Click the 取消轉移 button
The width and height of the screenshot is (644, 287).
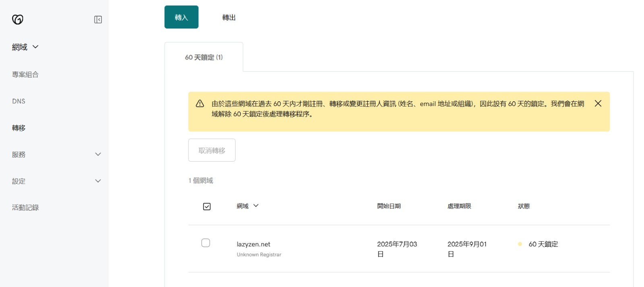(212, 150)
